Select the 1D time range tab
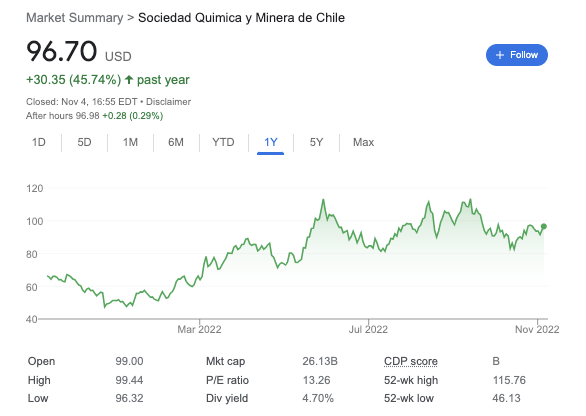 click(x=39, y=142)
